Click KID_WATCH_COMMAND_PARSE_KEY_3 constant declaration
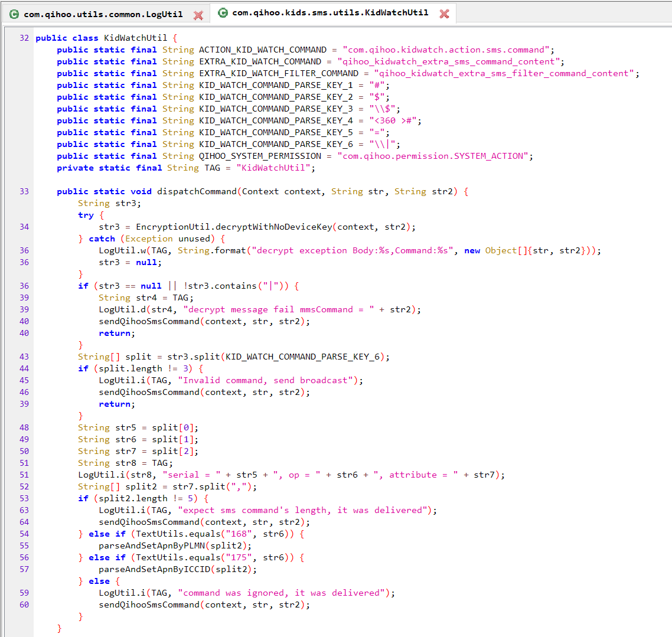 [276, 109]
